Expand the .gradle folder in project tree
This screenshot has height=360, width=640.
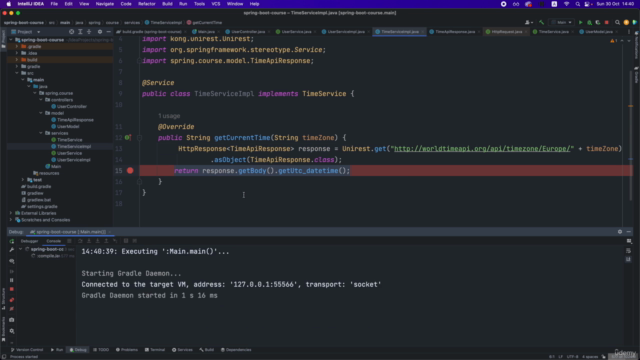17,47
